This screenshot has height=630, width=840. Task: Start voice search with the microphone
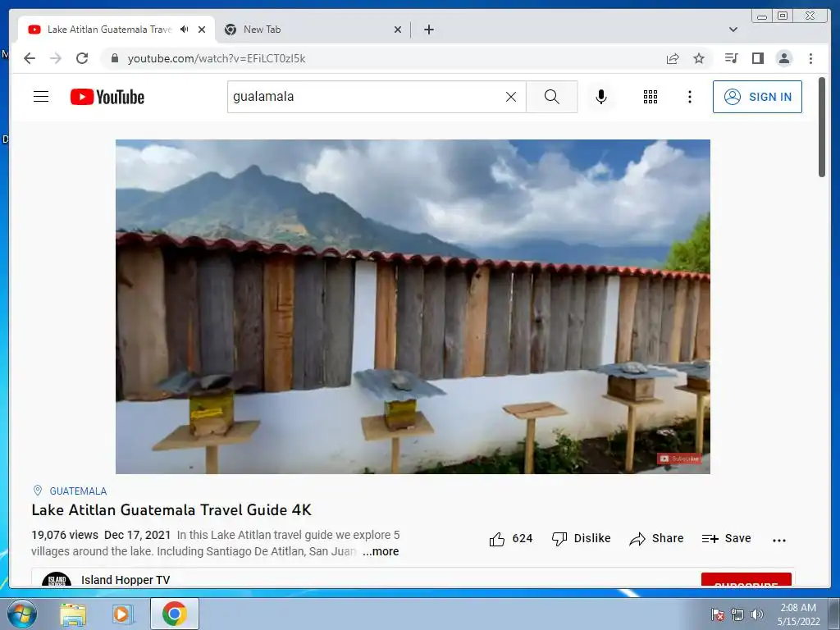click(601, 97)
